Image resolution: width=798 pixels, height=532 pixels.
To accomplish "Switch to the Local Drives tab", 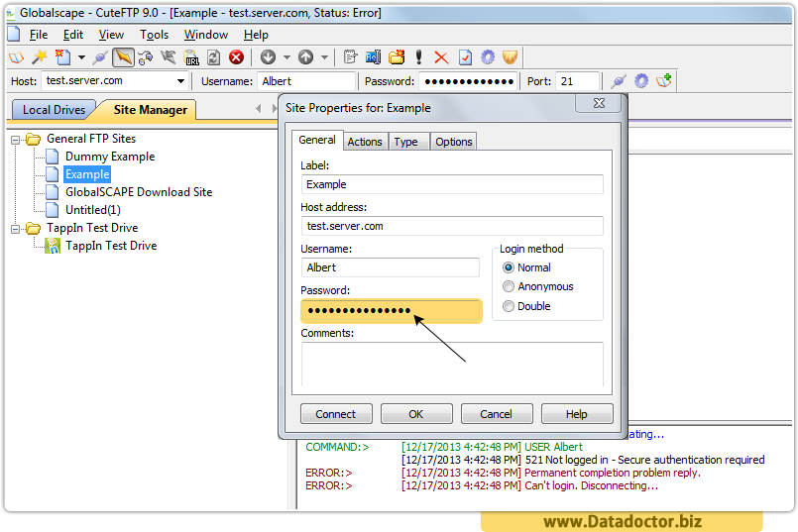I will point(54,110).
